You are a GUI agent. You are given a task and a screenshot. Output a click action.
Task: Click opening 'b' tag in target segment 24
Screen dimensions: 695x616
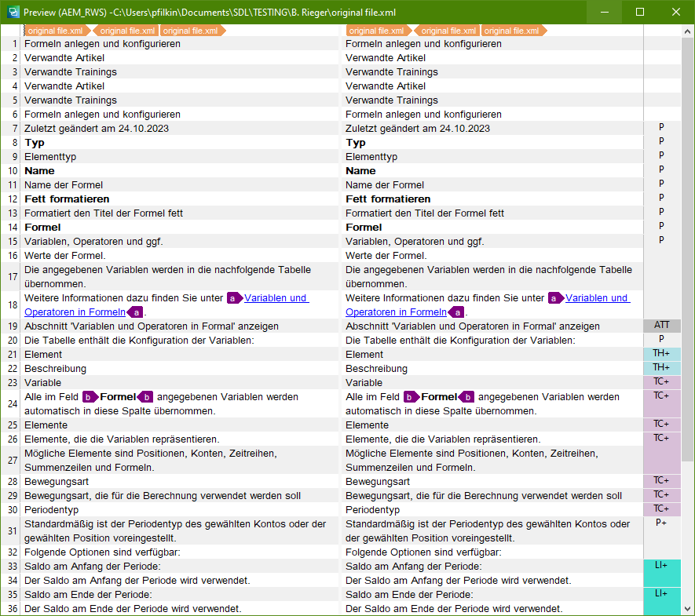(412, 397)
